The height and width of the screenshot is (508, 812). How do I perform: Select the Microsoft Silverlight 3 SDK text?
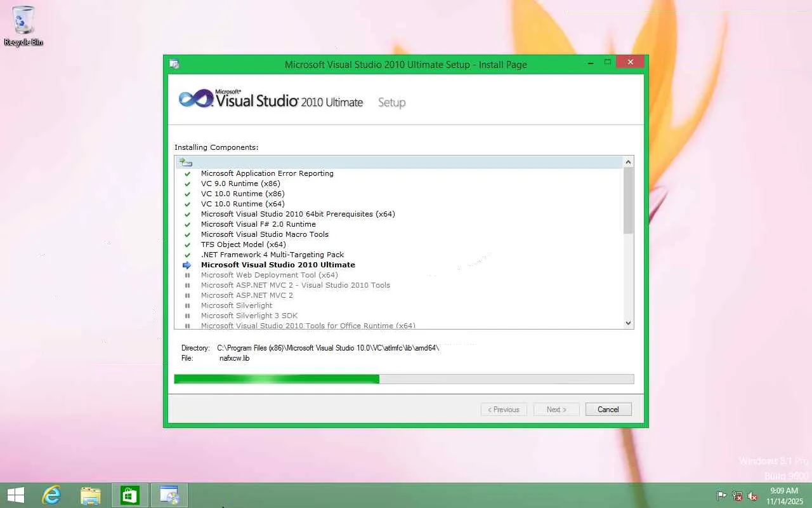point(249,316)
